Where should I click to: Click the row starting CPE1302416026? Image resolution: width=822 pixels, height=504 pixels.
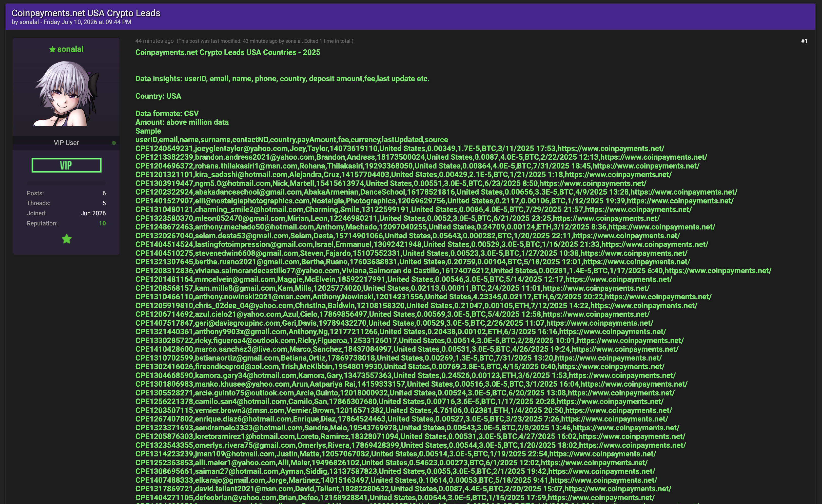(400, 366)
